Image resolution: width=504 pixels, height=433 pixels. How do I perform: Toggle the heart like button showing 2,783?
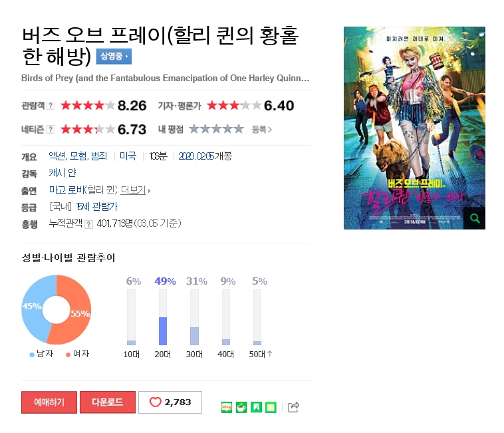170,402
